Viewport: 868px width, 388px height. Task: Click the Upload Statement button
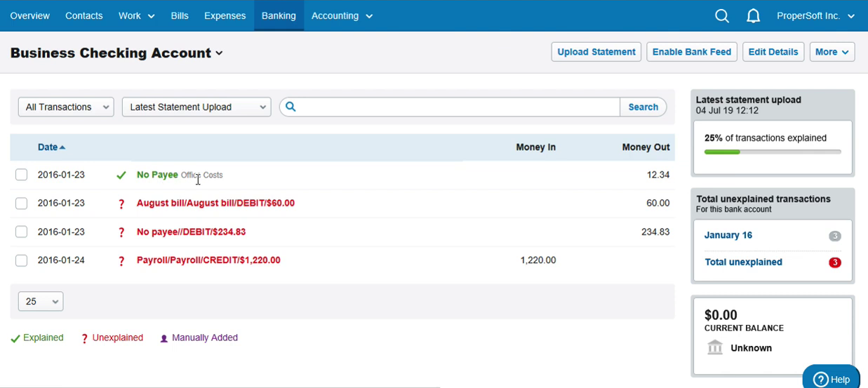coord(596,52)
